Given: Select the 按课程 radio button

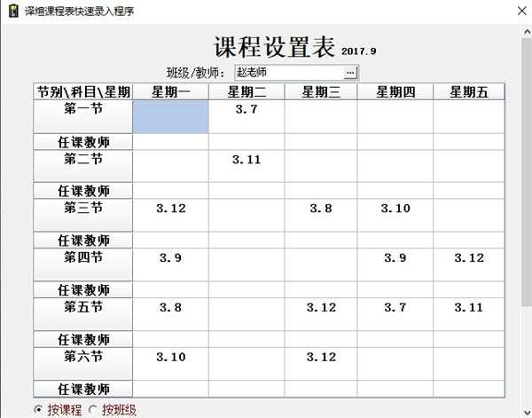Looking at the screenshot, I should (37, 409).
